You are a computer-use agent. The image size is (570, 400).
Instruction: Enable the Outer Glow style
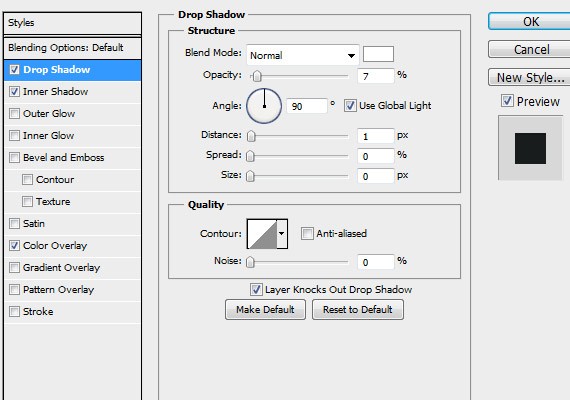tap(15, 113)
